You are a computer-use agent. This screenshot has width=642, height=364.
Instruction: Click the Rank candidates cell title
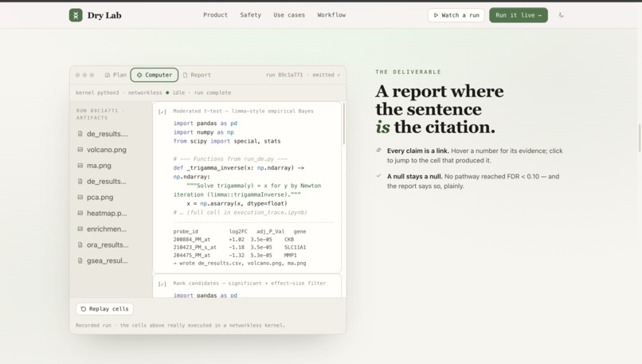[x=249, y=283]
